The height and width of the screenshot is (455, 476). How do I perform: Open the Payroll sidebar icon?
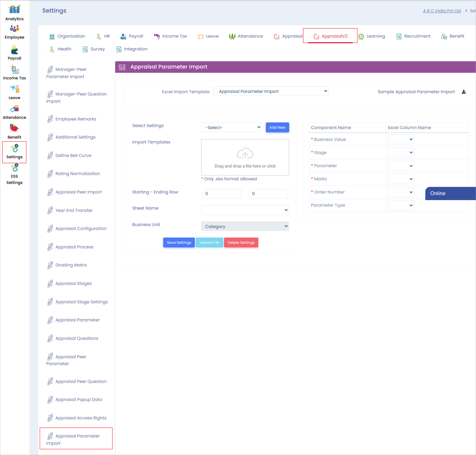(x=14, y=50)
